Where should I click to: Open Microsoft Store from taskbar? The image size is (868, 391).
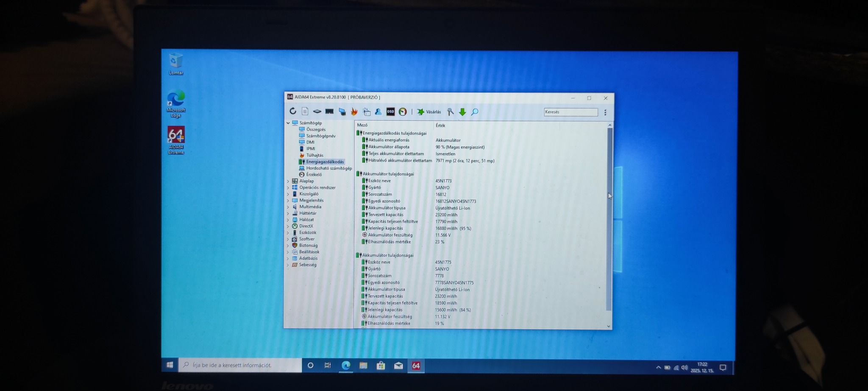click(x=381, y=365)
